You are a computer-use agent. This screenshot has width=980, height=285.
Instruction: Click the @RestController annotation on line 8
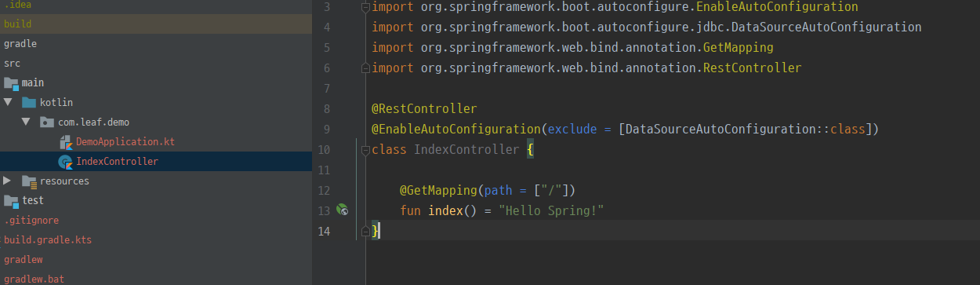(424, 109)
